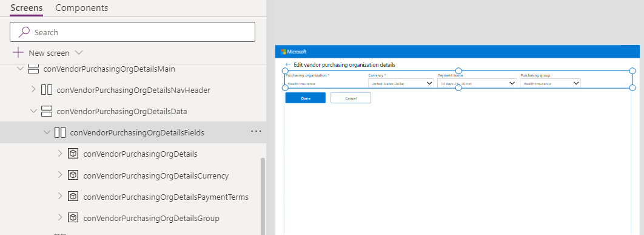Select conVendorPurchasingOrgDetails in the tree
This screenshot has width=644, height=235.
pyautogui.click(x=141, y=154)
